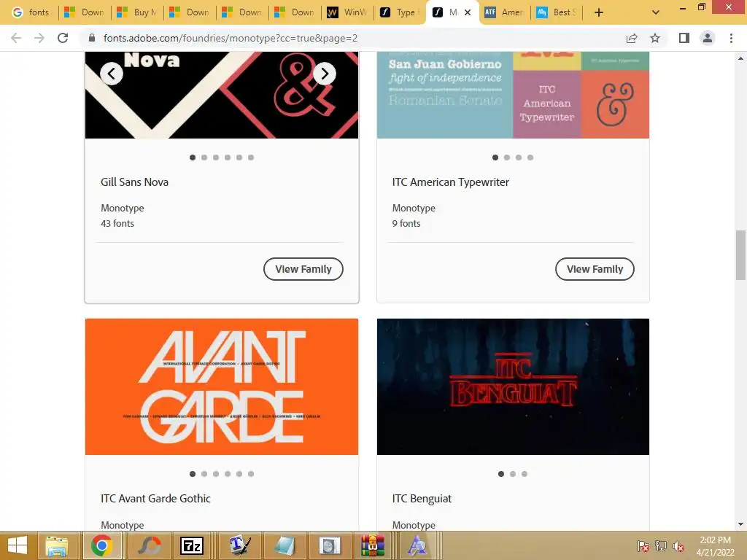Click Monotype foundry under ITC American Typewriter
This screenshot has width=747, height=560.
pos(414,208)
